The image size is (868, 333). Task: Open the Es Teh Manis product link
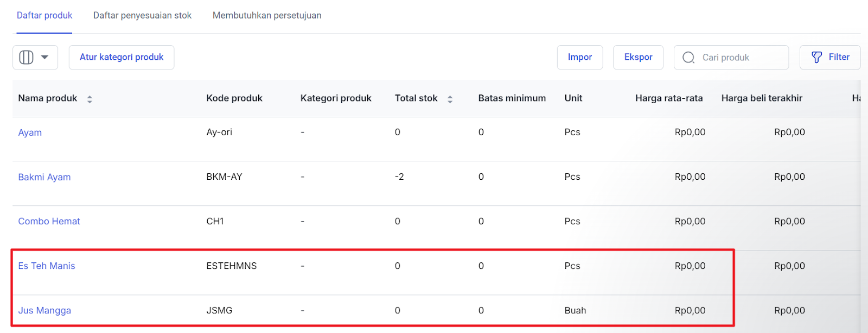47,266
